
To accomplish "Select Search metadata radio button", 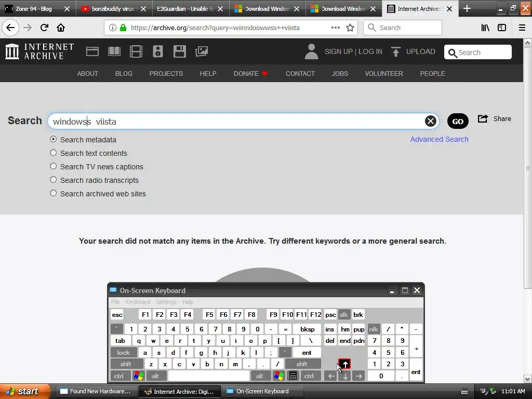I will click(54, 139).
